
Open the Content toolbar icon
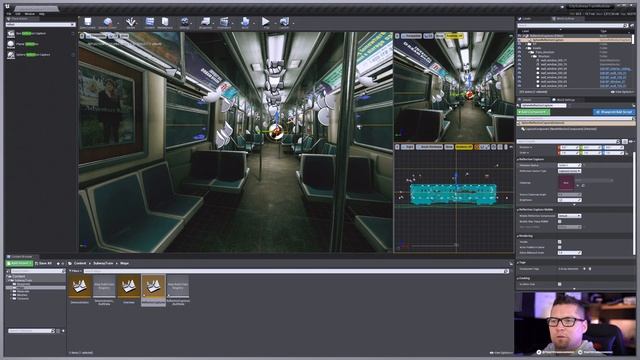click(x=150, y=23)
